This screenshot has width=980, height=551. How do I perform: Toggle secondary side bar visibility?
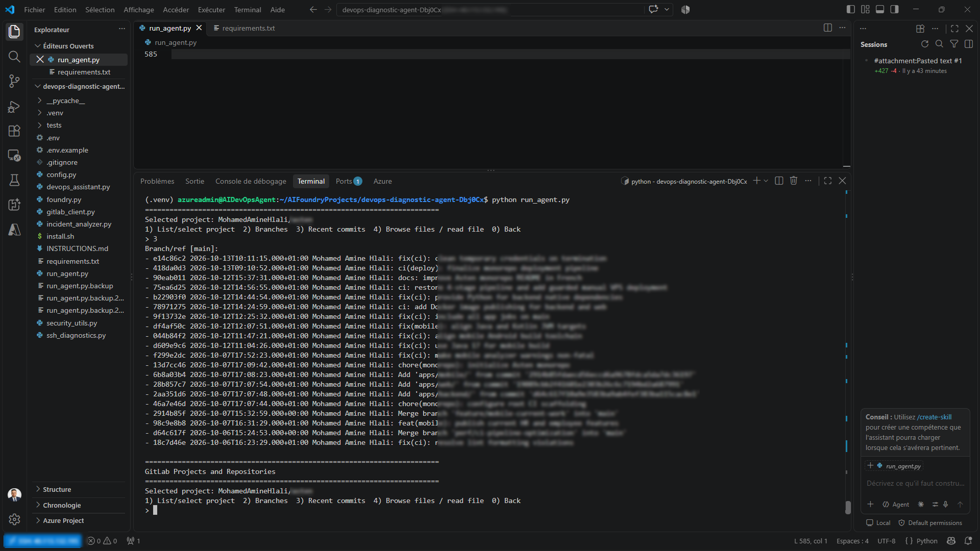click(x=894, y=9)
